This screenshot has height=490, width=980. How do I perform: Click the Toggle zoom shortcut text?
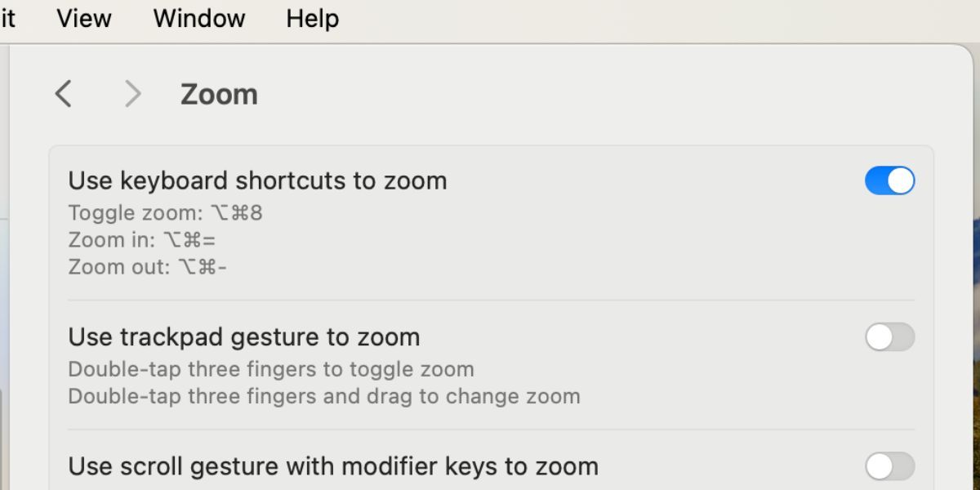point(165,213)
